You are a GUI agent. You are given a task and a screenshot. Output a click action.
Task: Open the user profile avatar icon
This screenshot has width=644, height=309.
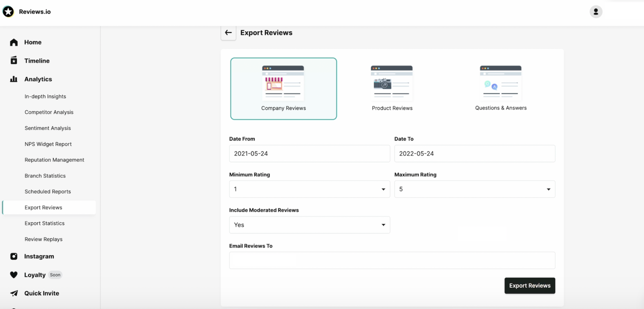tap(596, 12)
